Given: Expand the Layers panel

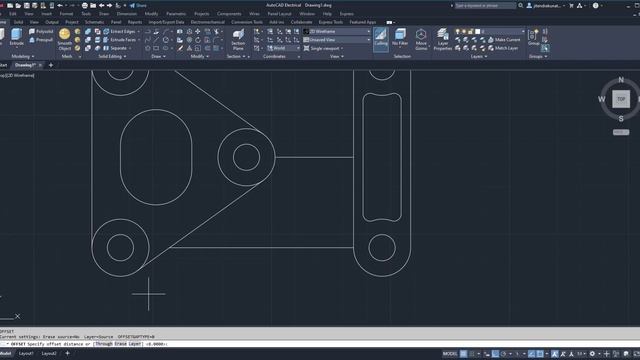Looking at the screenshot, I should (479, 56).
